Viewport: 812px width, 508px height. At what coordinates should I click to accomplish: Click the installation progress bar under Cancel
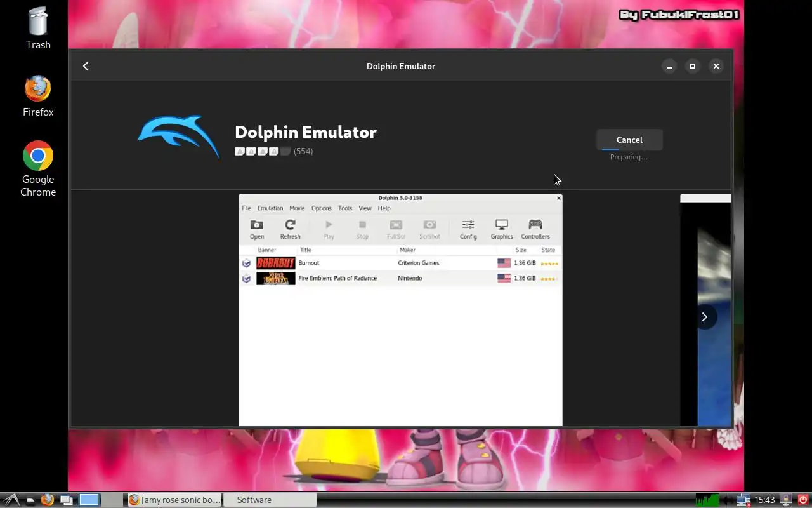[629, 150]
